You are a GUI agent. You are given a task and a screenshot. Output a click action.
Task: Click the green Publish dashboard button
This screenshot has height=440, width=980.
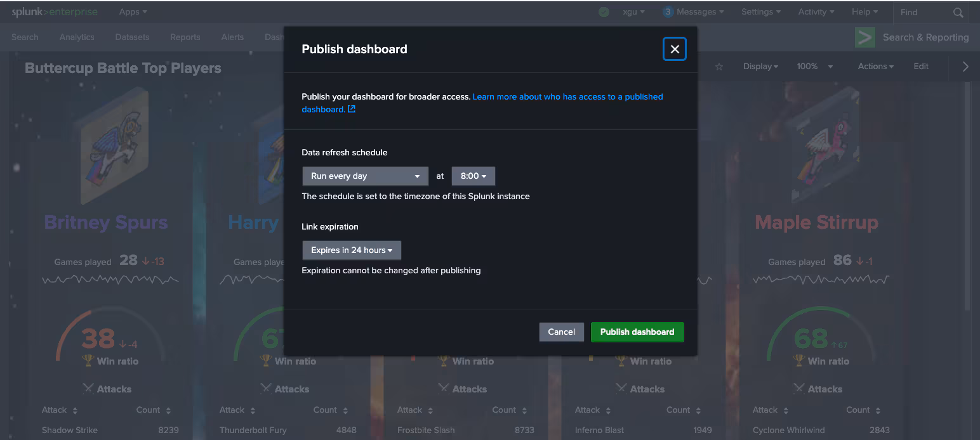coord(637,332)
